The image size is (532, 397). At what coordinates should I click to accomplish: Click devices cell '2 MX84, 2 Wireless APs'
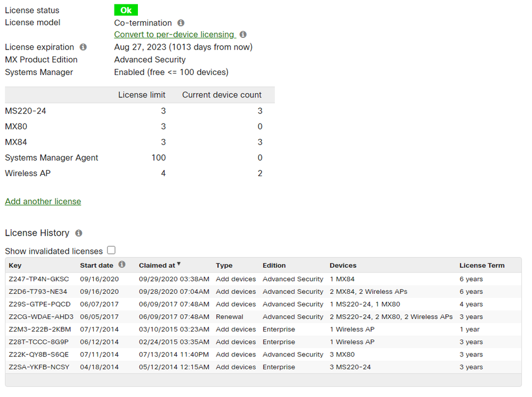click(369, 292)
